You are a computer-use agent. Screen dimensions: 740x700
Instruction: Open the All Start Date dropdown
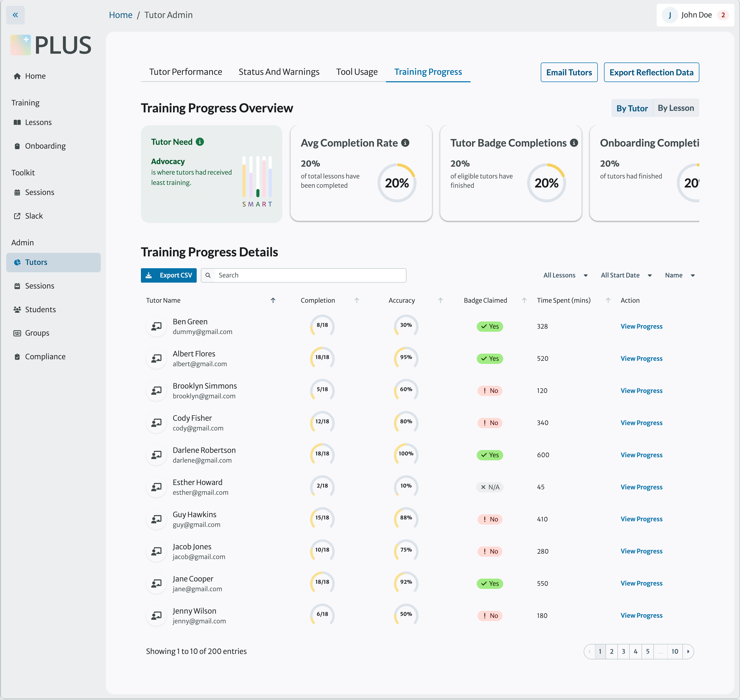pos(626,275)
